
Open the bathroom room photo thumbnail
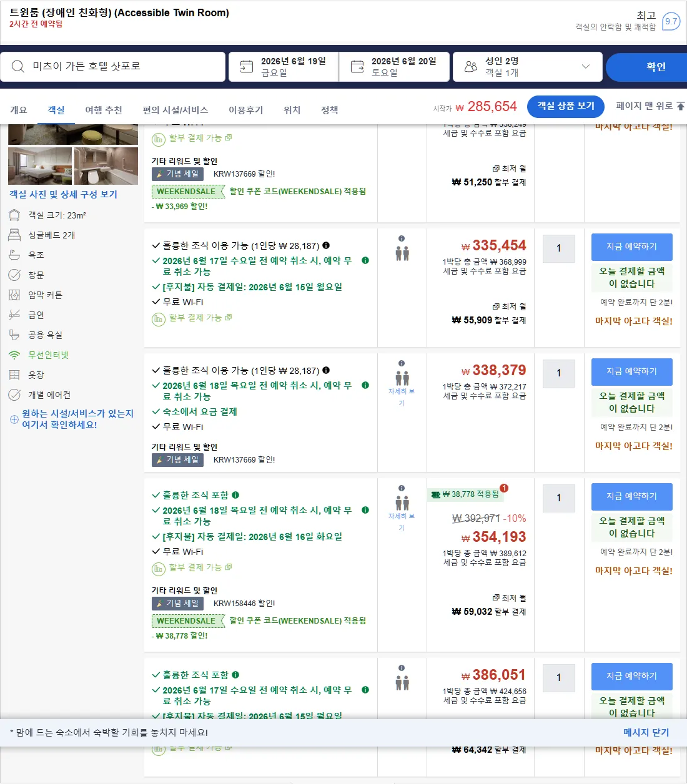pos(106,165)
